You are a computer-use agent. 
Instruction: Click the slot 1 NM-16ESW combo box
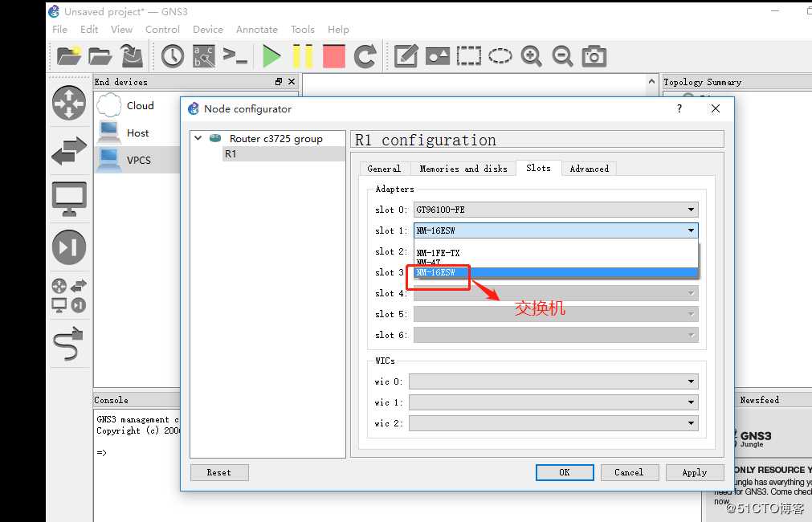coord(556,230)
